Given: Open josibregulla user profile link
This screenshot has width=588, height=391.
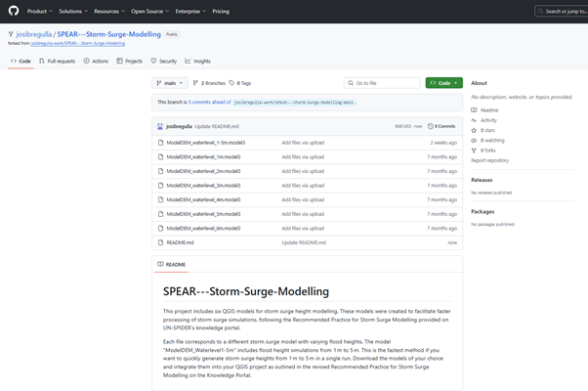Looking at the screenshot, I should [34, 34].
